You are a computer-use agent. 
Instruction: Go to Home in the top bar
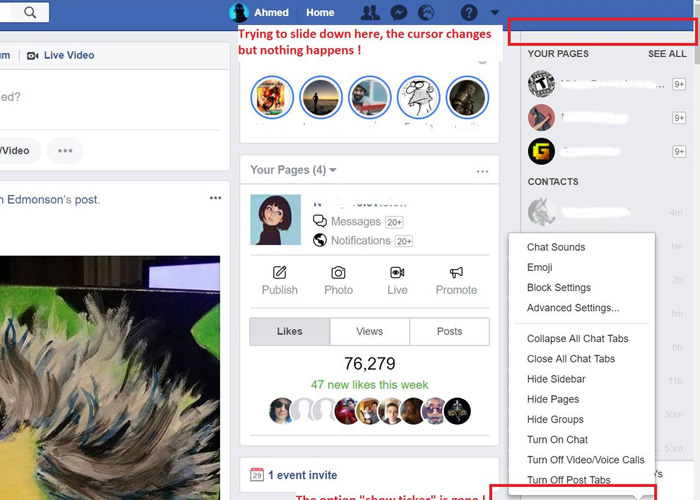pyautogui.click(x=320, y=12)
